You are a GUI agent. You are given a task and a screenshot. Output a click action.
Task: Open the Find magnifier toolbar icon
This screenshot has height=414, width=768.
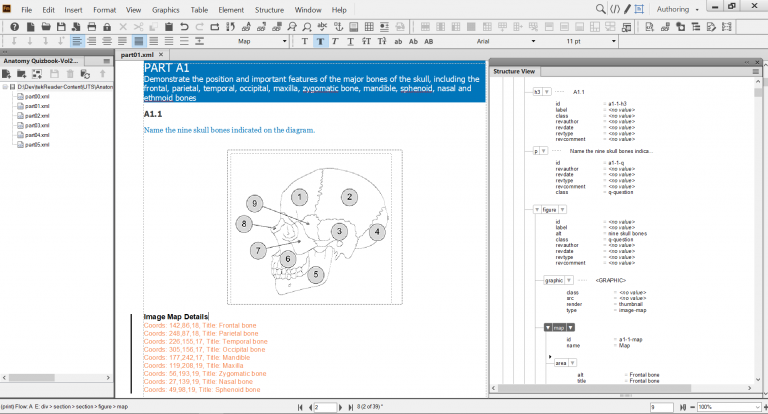tap(307, 27)
